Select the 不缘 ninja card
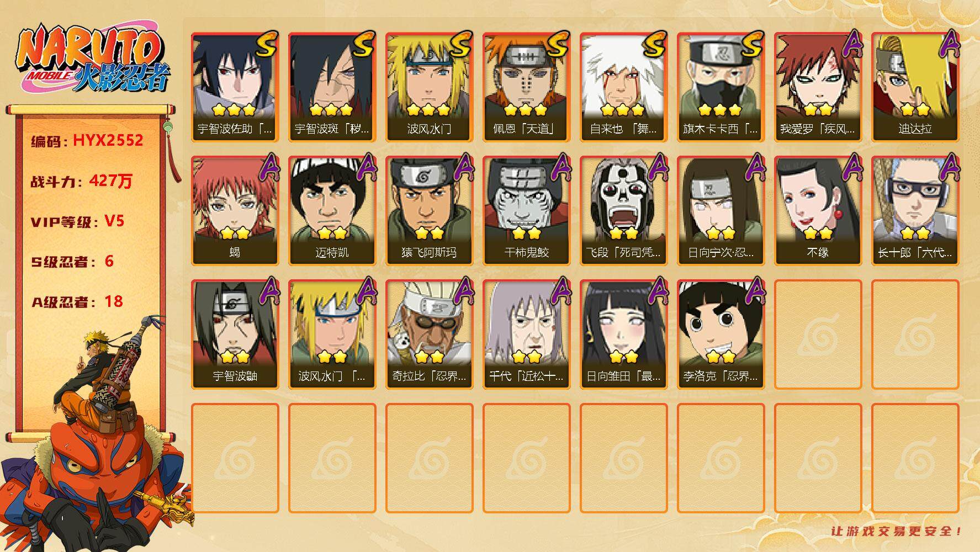This screenshot has height=552, width=980. coord(818,211)
